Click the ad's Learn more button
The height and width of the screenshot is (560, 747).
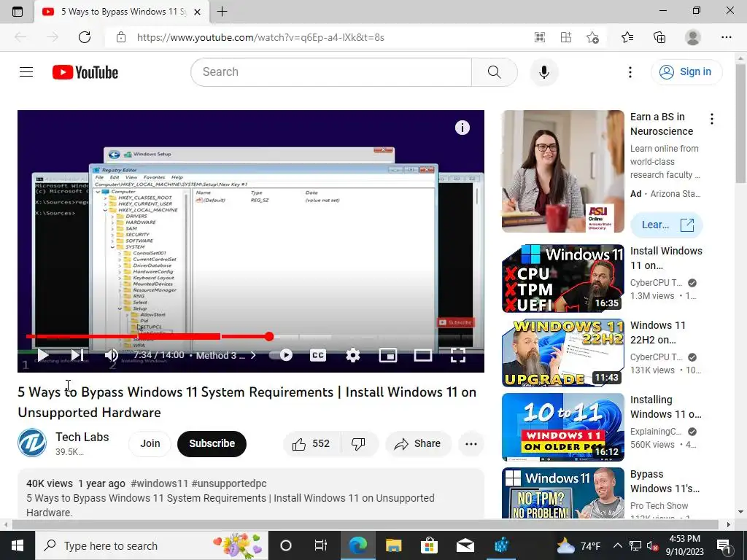(667, 225)
